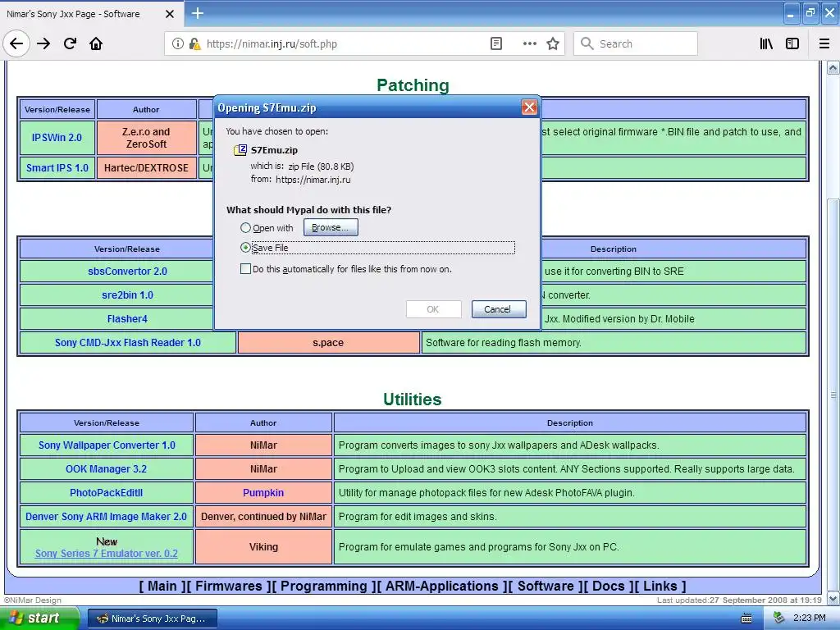Open the tray keyboard icon
Image resolution: width=840 pixels, height=630 pixels.
click(x=746, y=619)
